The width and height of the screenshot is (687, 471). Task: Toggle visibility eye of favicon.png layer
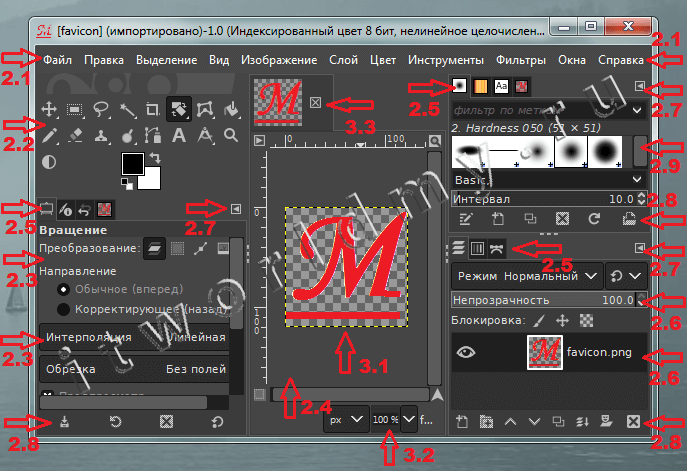pos(465,352)
